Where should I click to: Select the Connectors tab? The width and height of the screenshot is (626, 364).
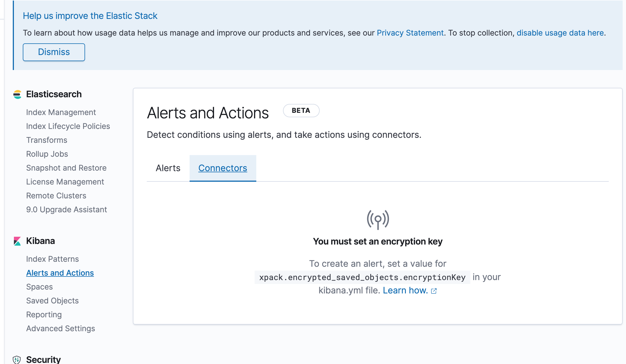coord(223,168)
